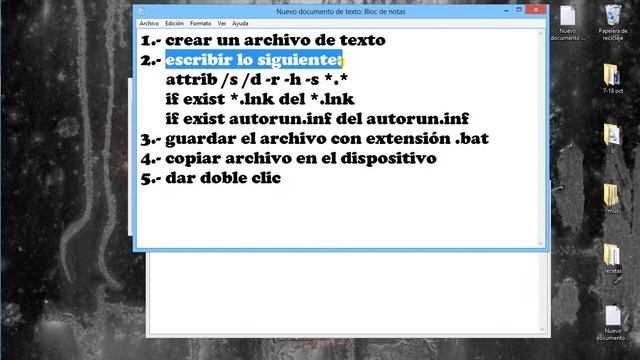Minimize the Bloc de notas window
The image size is (640, 360).
tap(507, 10)
